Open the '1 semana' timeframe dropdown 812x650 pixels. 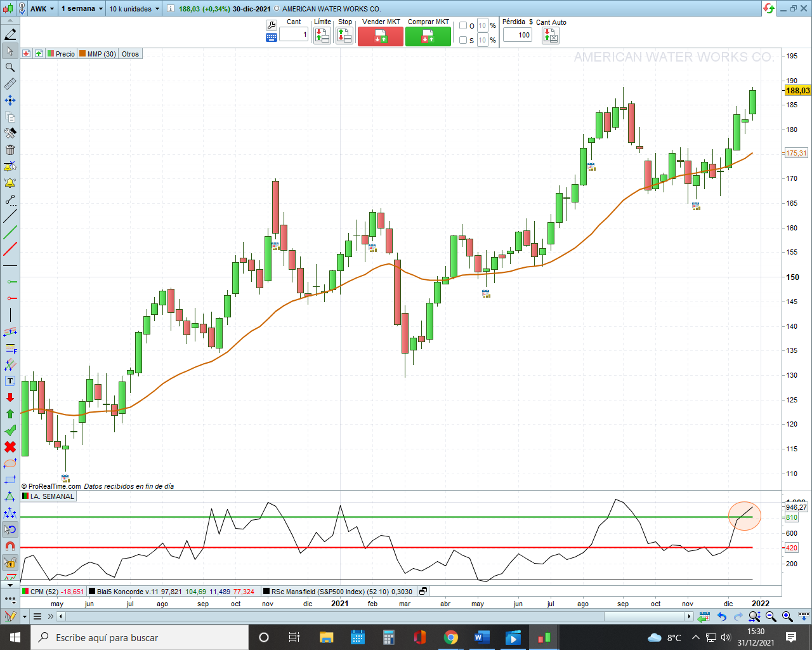pyautogui.click(x=82, y=9)
